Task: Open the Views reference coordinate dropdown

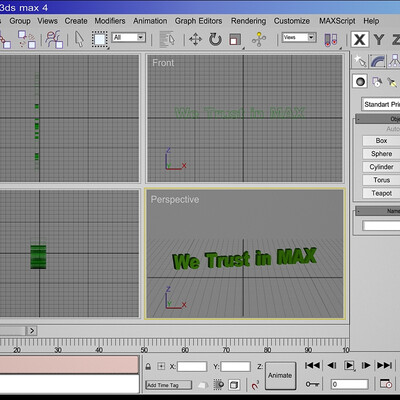Action: pyautogui.click(x=299, y=37)
